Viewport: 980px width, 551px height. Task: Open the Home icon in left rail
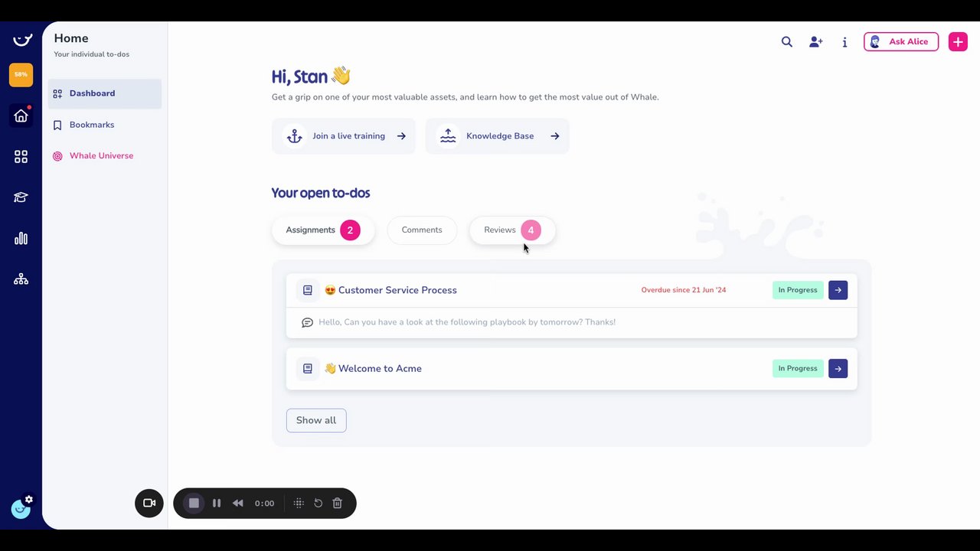[x=21, y=116]
